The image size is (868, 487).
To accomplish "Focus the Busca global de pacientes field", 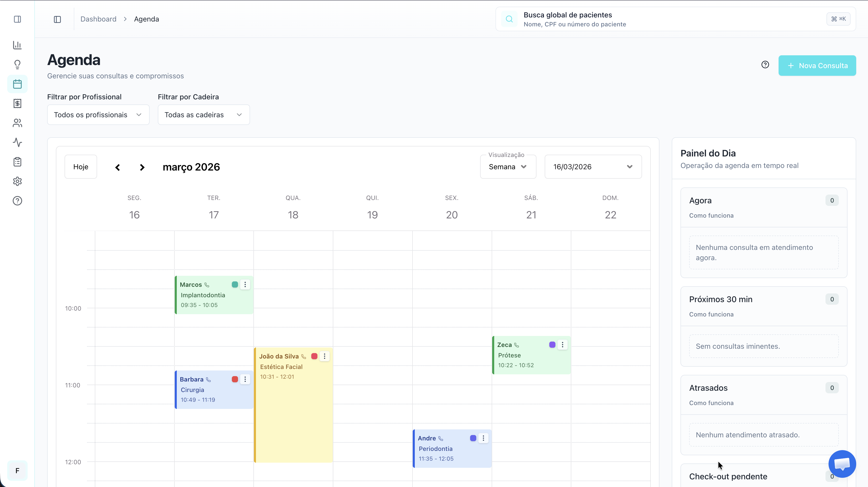I will 676,19.
